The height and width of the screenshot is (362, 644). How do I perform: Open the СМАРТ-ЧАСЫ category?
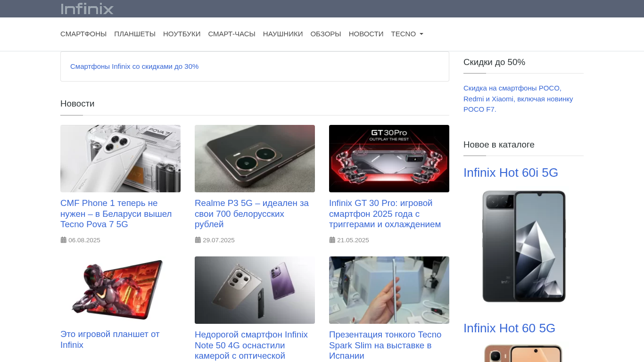232,34
